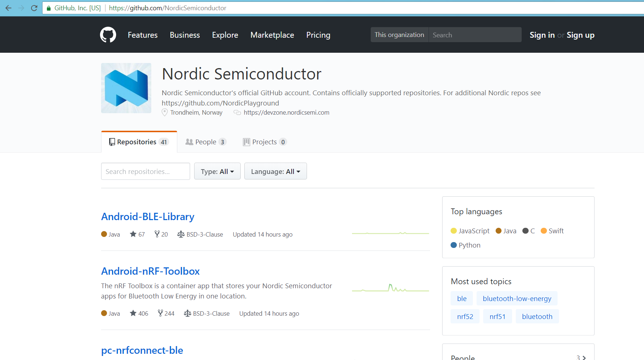Select the nrf52 topic tag
Viewport: 644px width, 360px height.
465,316
